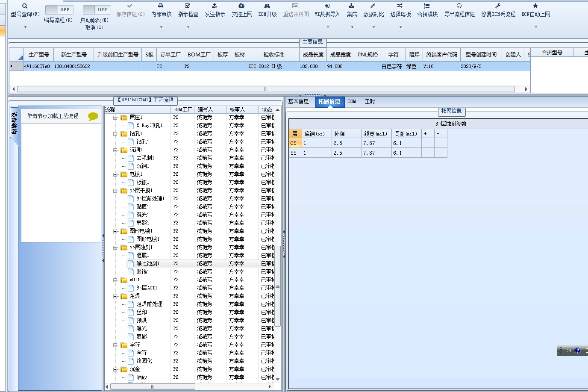Collapse the 外层蚀刻1 tree node

click(x=115, y=248)
